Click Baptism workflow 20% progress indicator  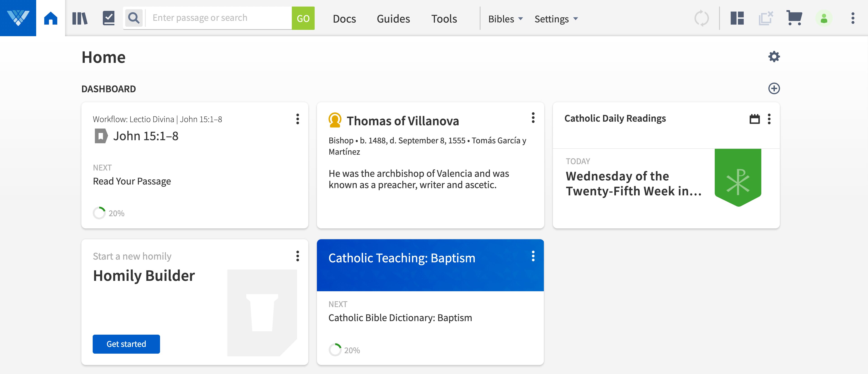coord(344,350)
